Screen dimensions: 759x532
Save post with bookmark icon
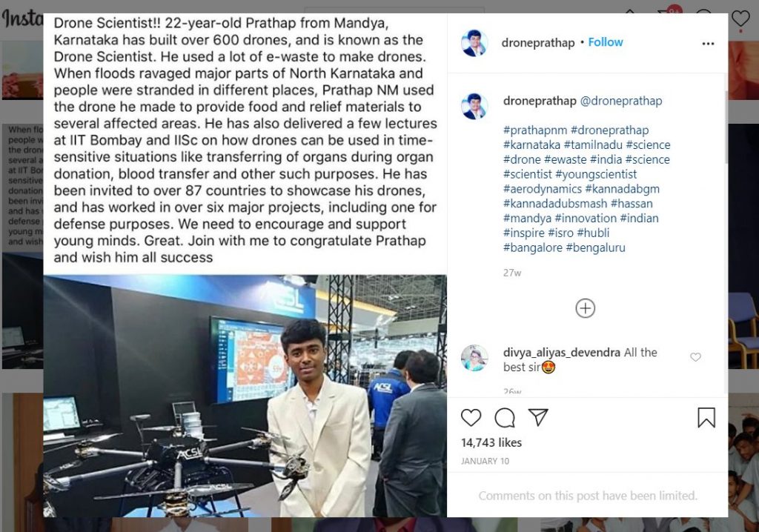(x=706, y=418)
